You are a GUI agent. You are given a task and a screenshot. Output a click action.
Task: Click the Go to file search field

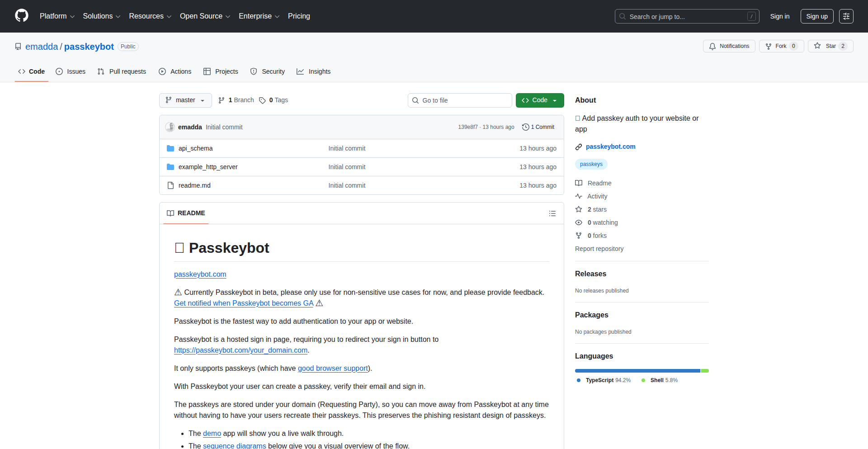pos(460,100)
